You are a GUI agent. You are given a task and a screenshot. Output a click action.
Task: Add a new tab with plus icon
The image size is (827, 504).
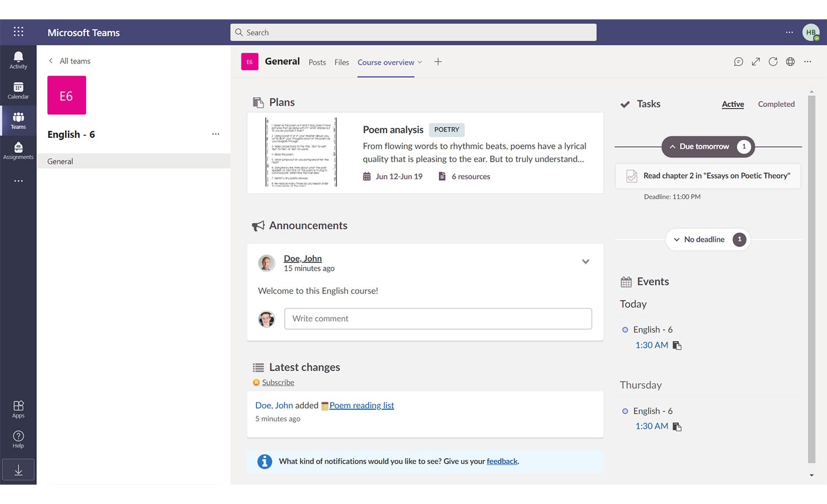438,62
